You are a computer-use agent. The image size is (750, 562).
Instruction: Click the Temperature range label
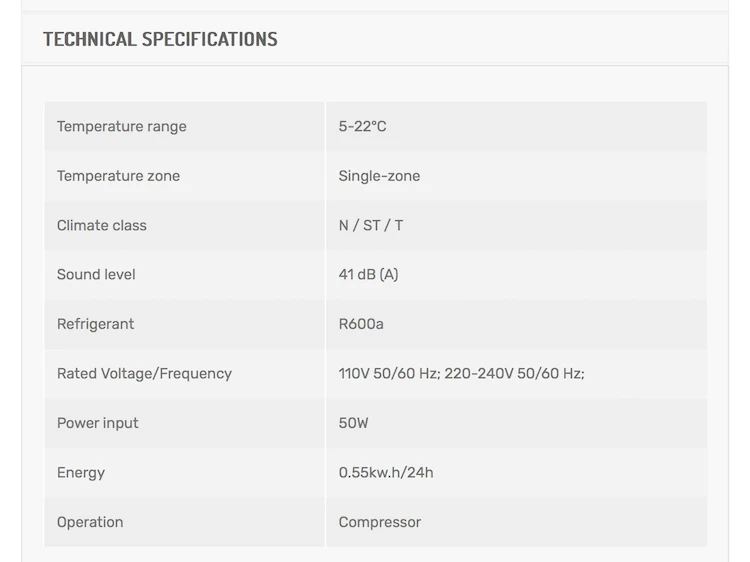pyautogui.click(x=121, y=127)
